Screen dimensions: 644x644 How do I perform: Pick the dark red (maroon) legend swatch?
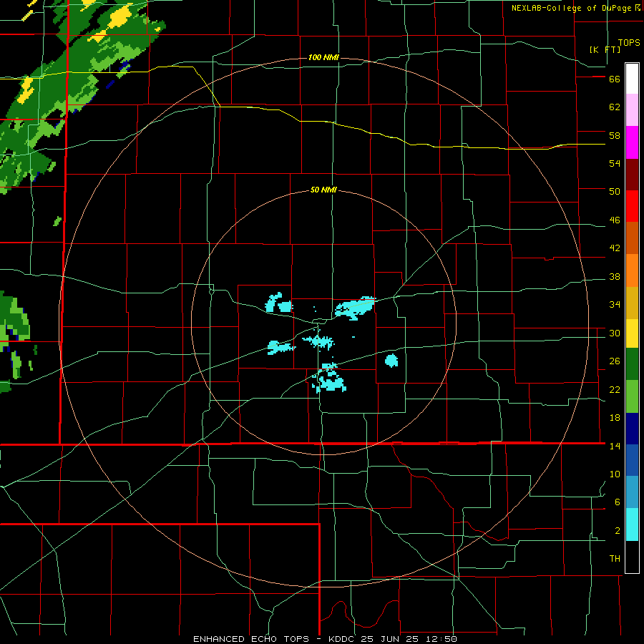tap(632, 175)
